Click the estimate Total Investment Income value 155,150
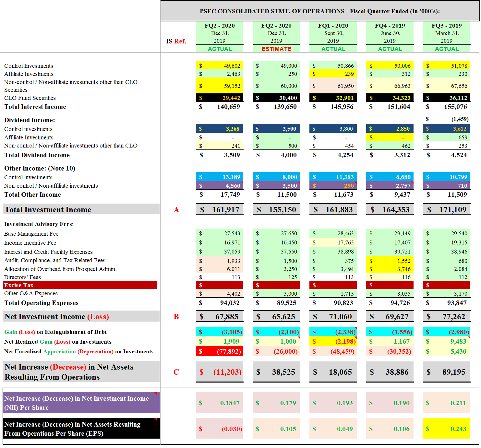Image resolution: width=481 pixels, height=448 pixels. coord(283,210)
